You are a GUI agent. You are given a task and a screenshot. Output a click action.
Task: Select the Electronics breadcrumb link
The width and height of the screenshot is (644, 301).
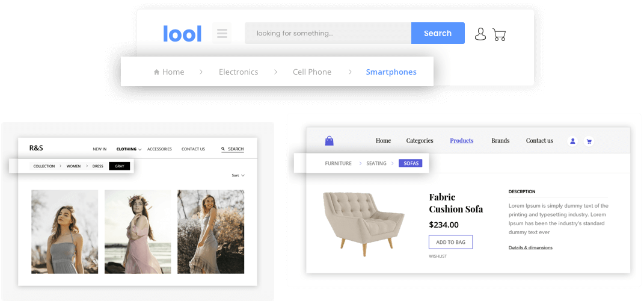click(x=238, y=72)
